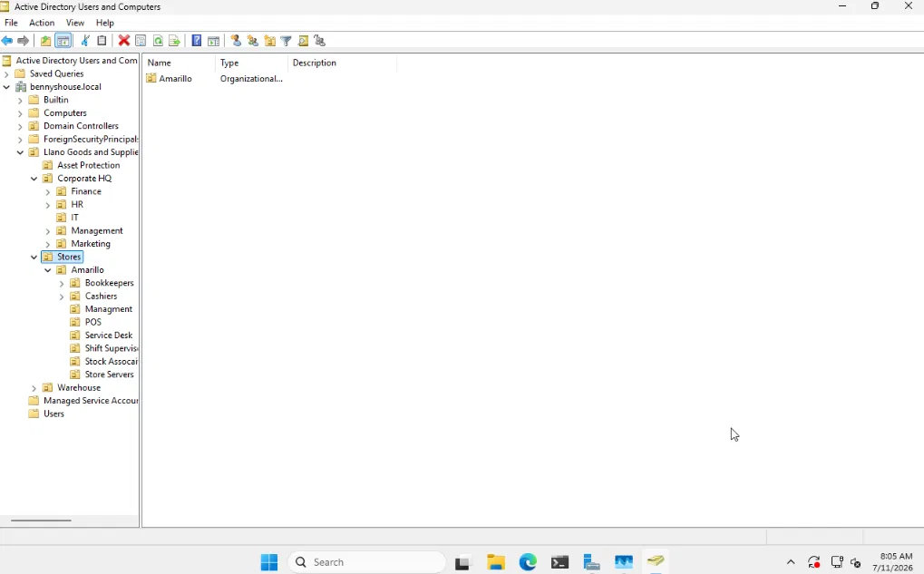Expand the Finance OU

coord(48,191)
